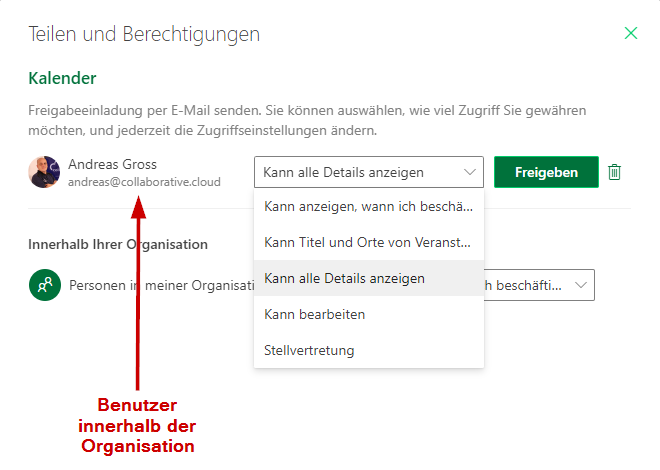660x470 pixels.
Task: Choose 'Kann alle Details anzeigen' in list
Action: coord(369,278)
